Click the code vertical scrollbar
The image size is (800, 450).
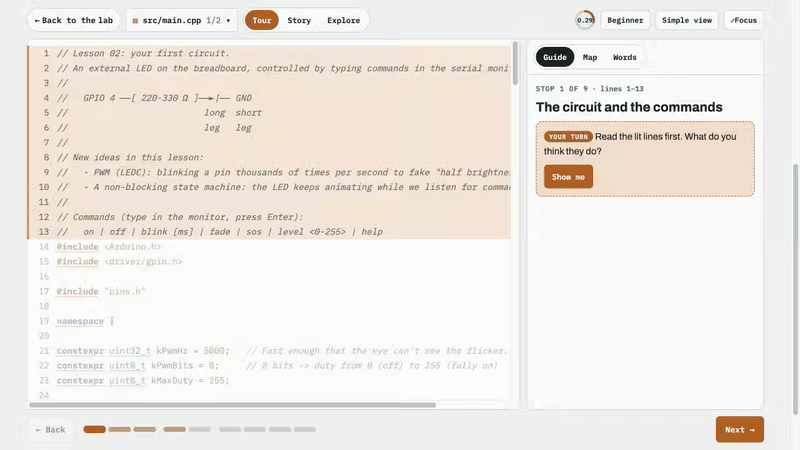pyautogui.click(x=515, y=63)
